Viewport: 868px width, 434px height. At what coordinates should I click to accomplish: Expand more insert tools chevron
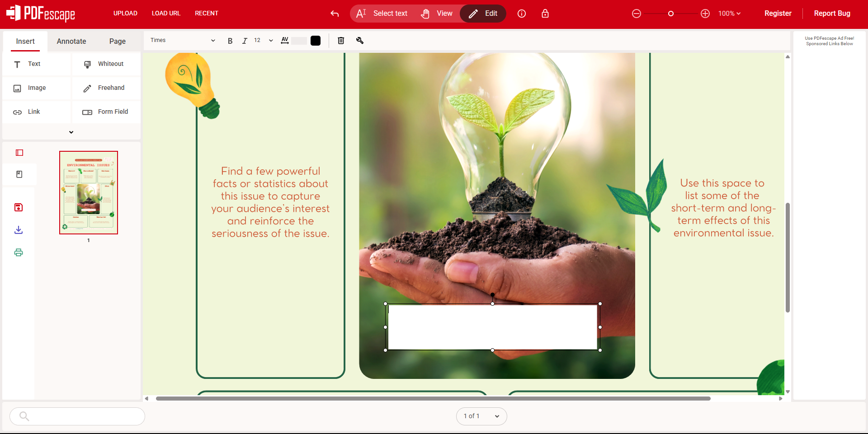(71, 132)
